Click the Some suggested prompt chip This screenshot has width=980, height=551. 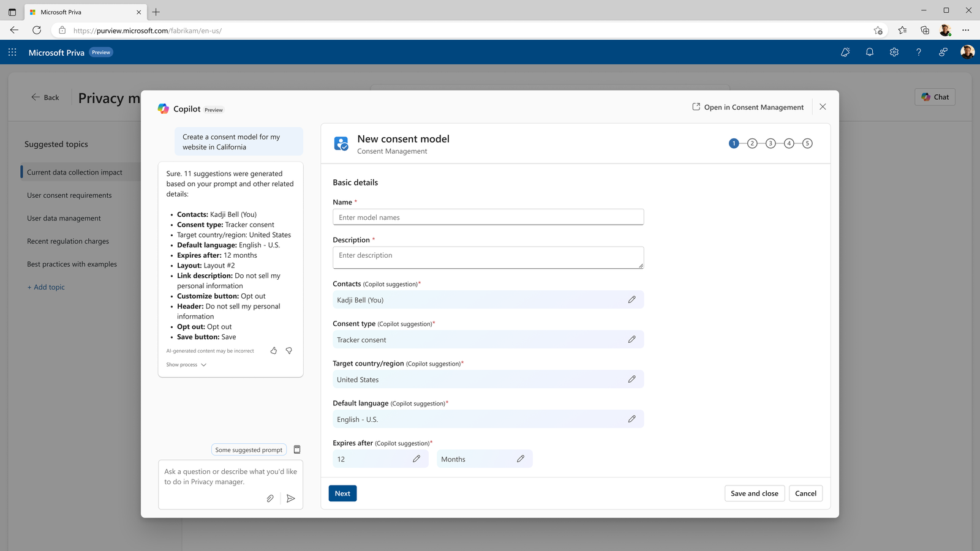click(x=249, y=449)
